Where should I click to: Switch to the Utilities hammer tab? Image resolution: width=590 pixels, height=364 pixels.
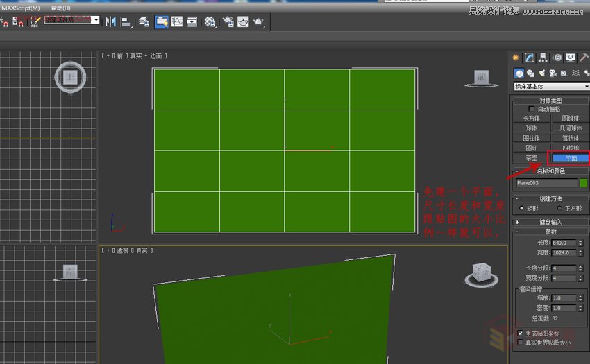[584, 58]
